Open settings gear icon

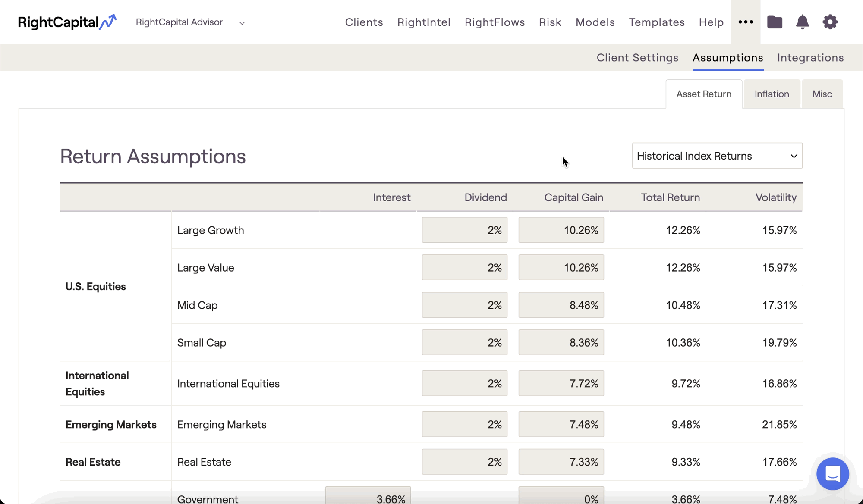(830, 22)
